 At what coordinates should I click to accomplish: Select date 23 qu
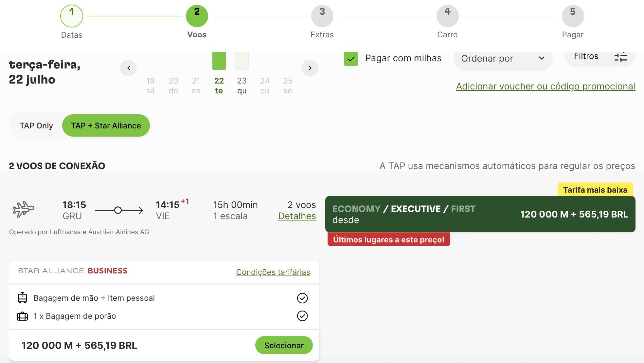tap(242, 86)
